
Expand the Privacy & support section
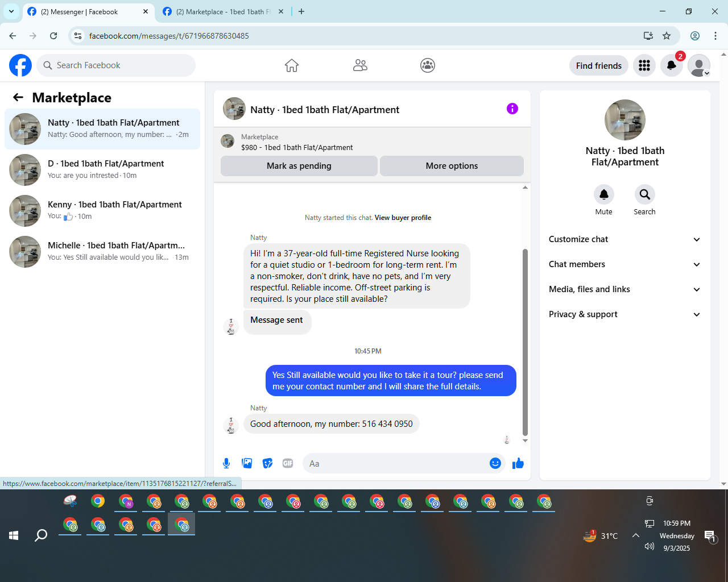[x=624, y=314]
